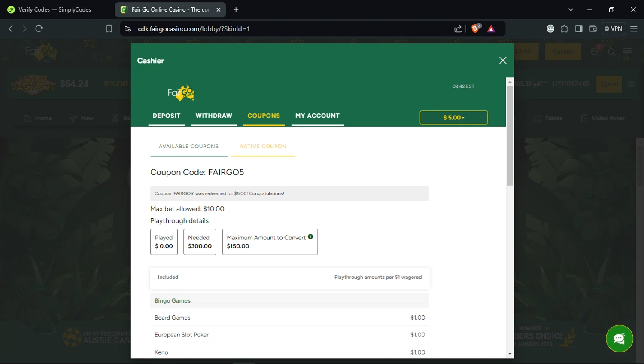
Task: Open the DEPOSIT tab in Cashier
Action: [167, 116]
